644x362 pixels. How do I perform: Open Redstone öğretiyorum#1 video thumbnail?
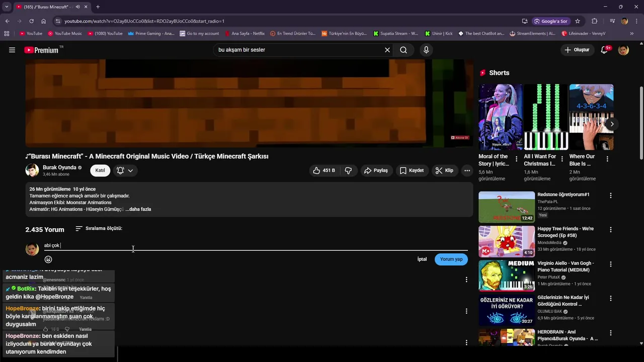click(x=507, y=207)
